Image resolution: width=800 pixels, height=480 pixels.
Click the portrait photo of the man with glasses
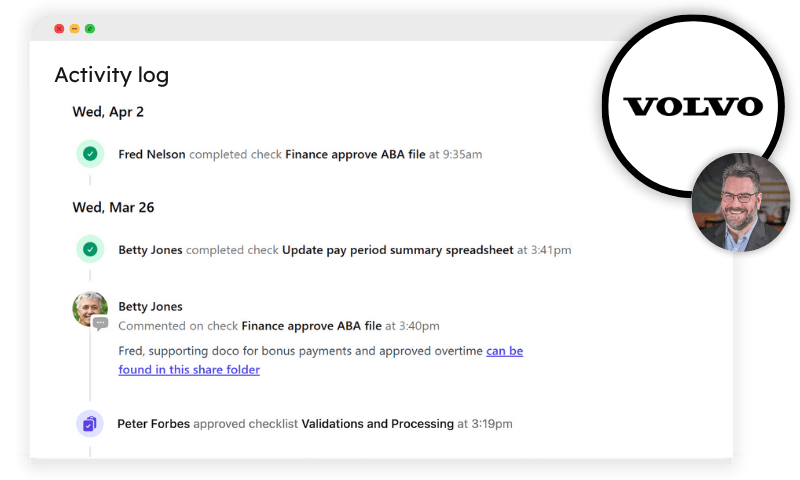[x=740, y=202]
